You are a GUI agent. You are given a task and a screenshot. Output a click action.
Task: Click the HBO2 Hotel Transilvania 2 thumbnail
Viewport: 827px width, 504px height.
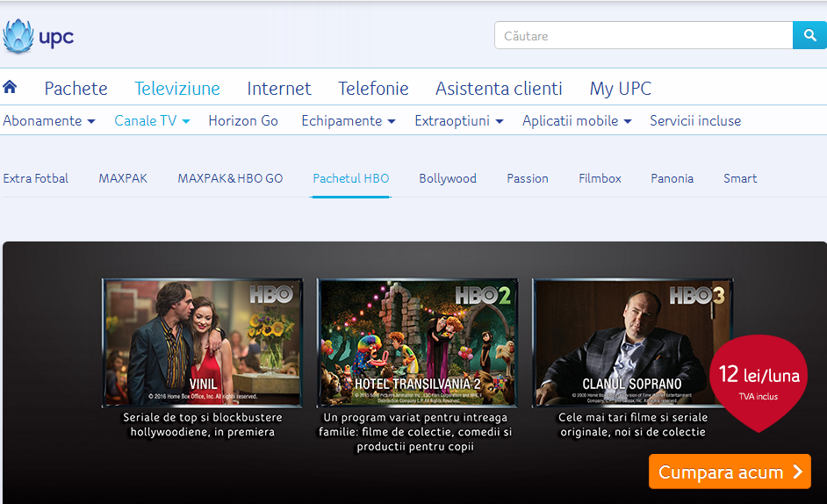(x=417, y=343)
